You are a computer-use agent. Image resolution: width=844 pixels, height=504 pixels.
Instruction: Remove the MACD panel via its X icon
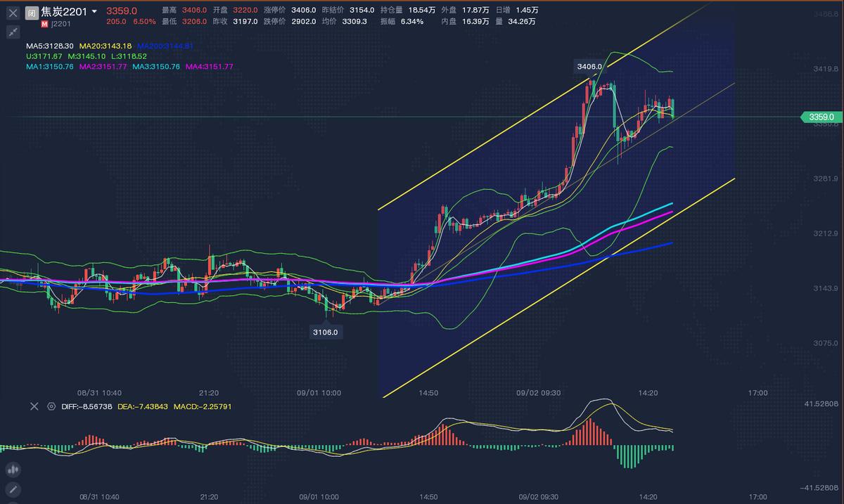pos(34,406)
